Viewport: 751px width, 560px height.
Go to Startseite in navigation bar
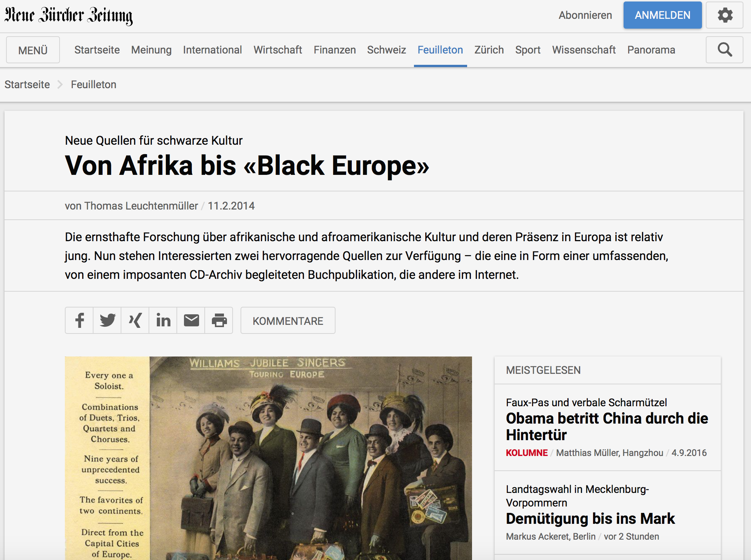click(x=97, y=50)
